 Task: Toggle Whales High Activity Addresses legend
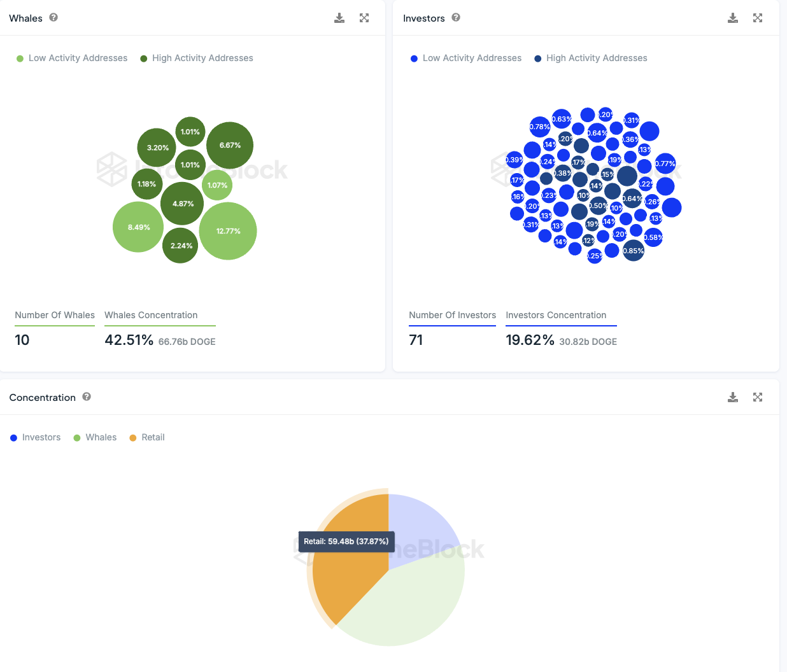pos(197,58)
